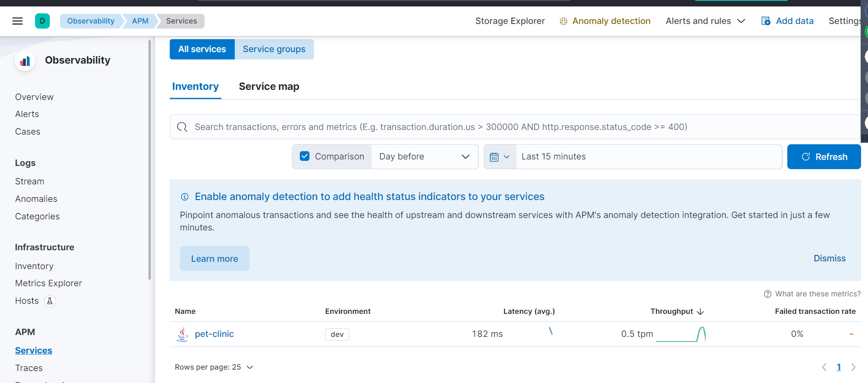
Task: Select the Service groups tab
Action: click(274, 49)
